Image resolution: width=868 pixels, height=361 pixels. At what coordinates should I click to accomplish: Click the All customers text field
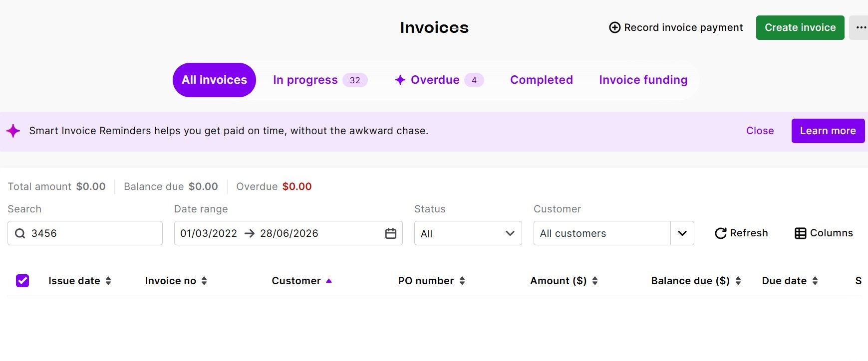click(x=602, y=233)
